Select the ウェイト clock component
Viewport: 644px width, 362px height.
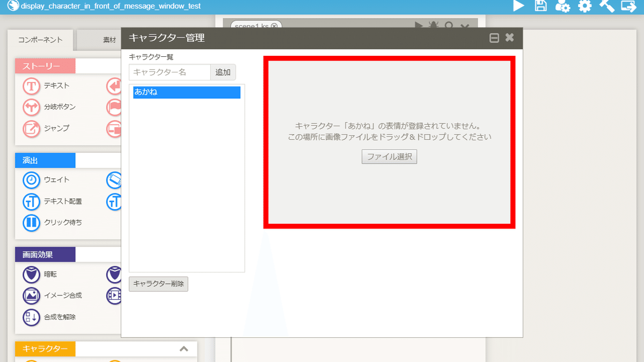click(47, 180)
